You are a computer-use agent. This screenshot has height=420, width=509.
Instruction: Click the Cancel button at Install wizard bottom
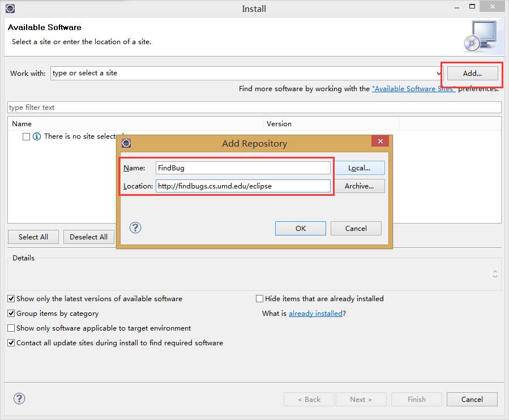tap(472, 399)
